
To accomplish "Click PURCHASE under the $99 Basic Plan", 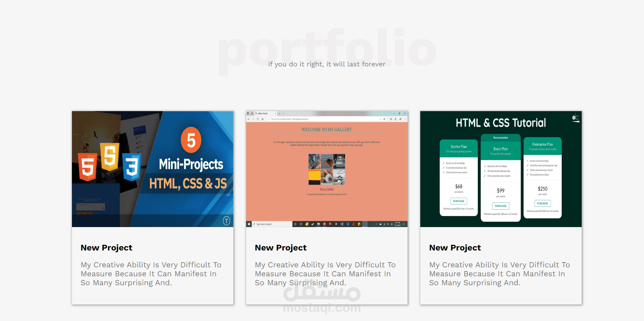I will [501, 206].
